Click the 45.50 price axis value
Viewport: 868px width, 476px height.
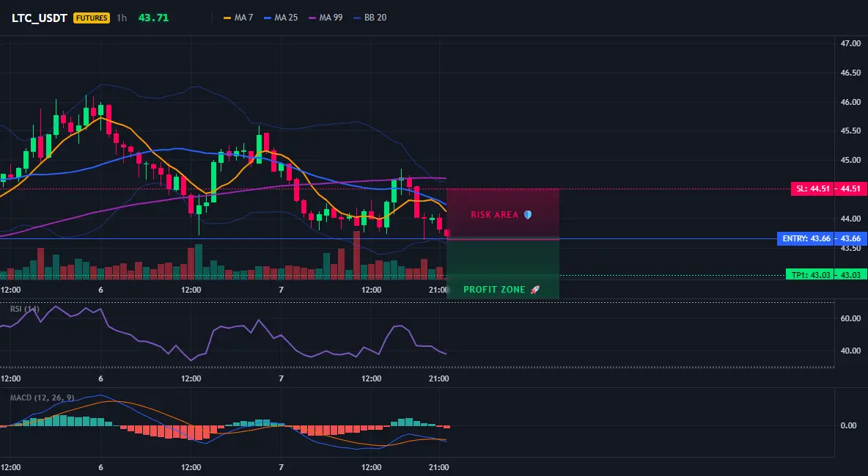[x=850, y=131]
